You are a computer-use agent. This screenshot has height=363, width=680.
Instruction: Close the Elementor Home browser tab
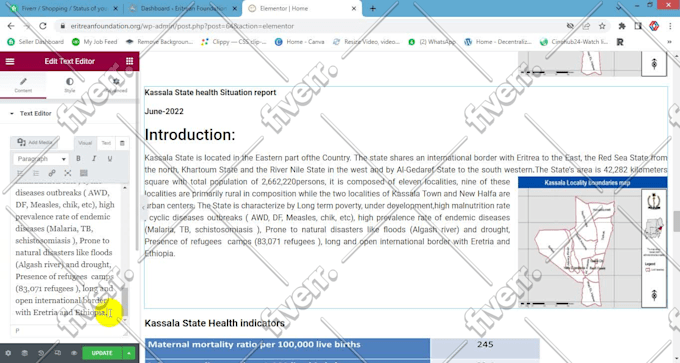pyautogui.click(x=354, y=8)
